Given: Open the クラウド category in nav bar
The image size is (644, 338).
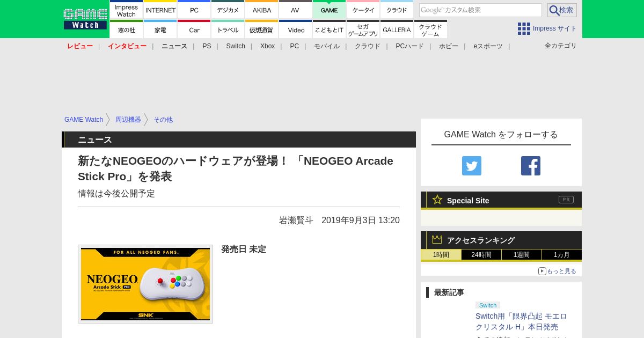Looking at the screenshot, I should click(368, 46).
